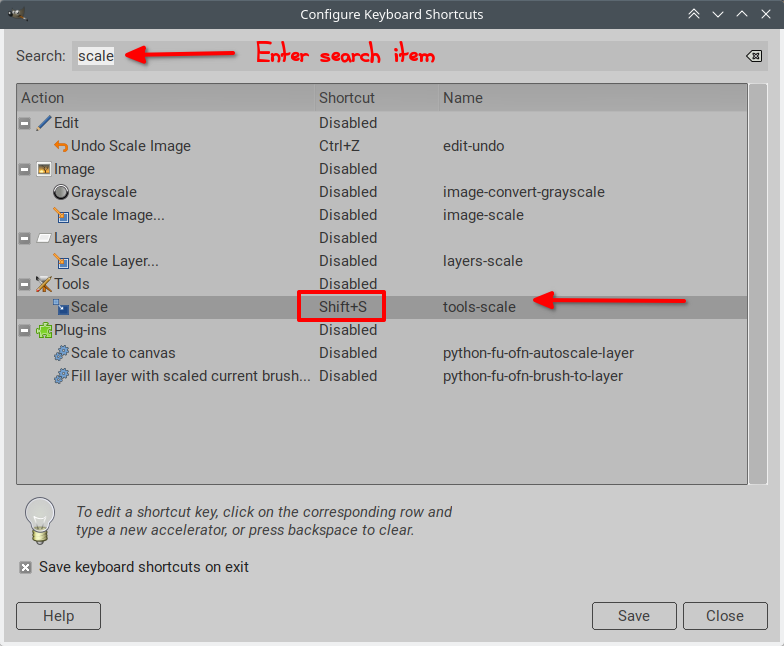Click Disabled shortcut cell for Scale to canvas
This screenshot has width=784, height=646.
coord(348,353)
